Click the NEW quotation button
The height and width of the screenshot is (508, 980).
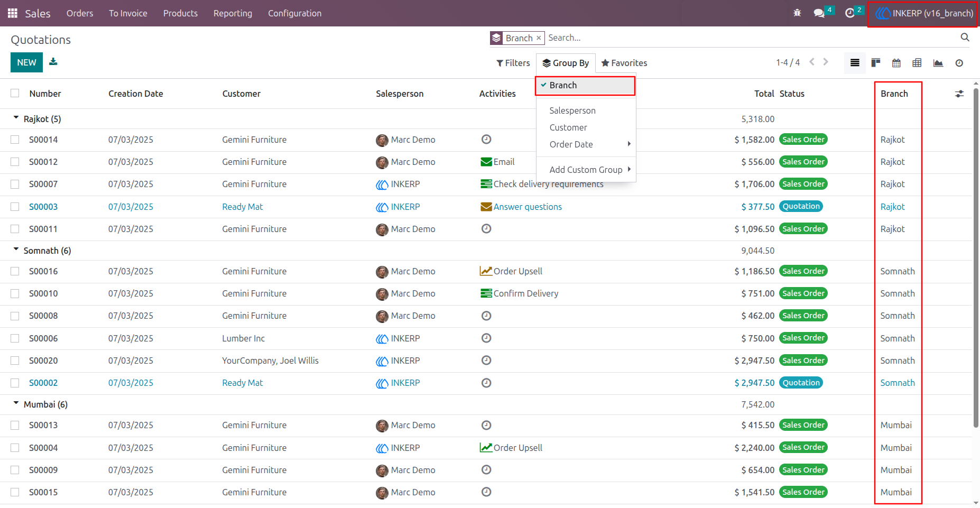pos(26,62)
